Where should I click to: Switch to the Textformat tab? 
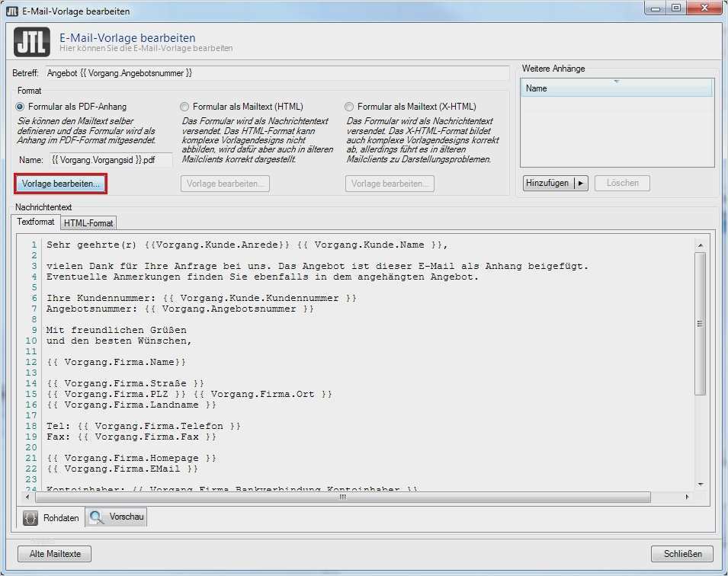(36, 222)
